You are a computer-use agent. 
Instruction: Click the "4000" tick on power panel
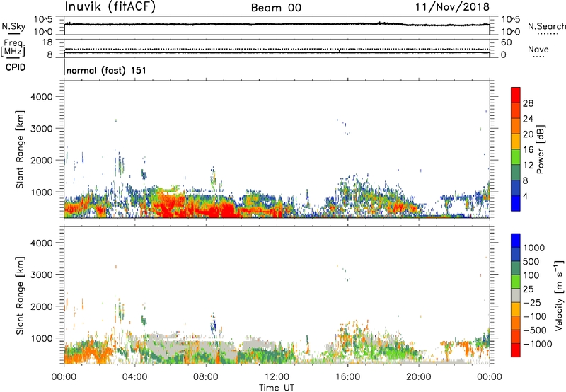coord(42,97)
